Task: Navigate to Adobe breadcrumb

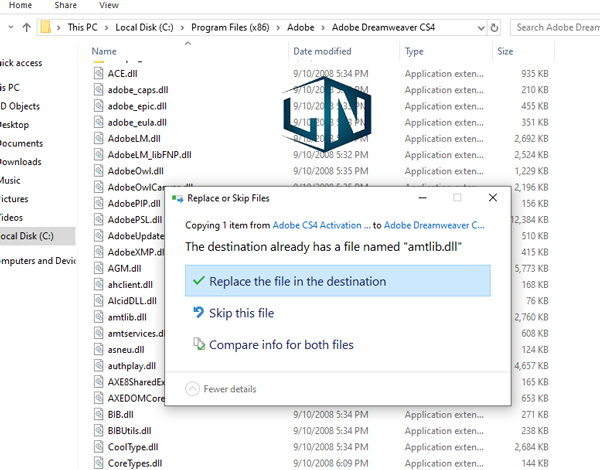Action: click(x=301, y=28)
